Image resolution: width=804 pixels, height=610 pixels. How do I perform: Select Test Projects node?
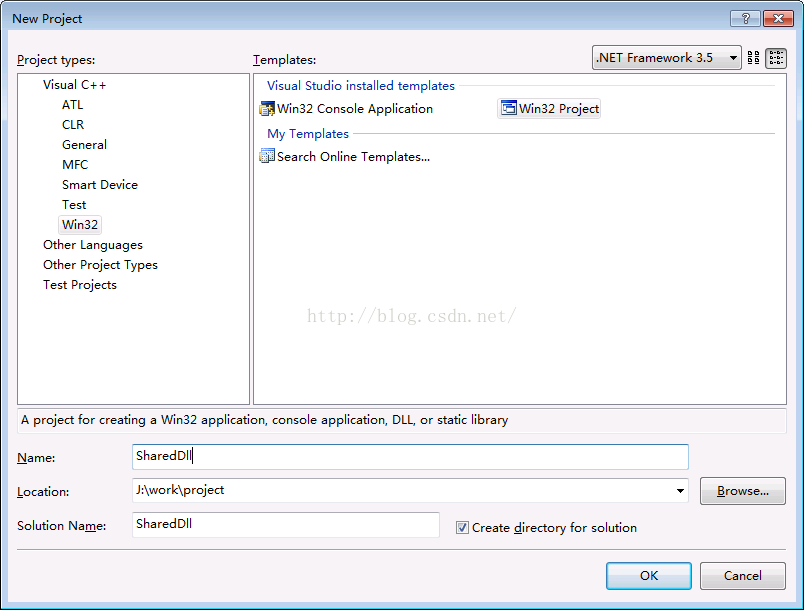pyautogui.click(x=79, y=284)
